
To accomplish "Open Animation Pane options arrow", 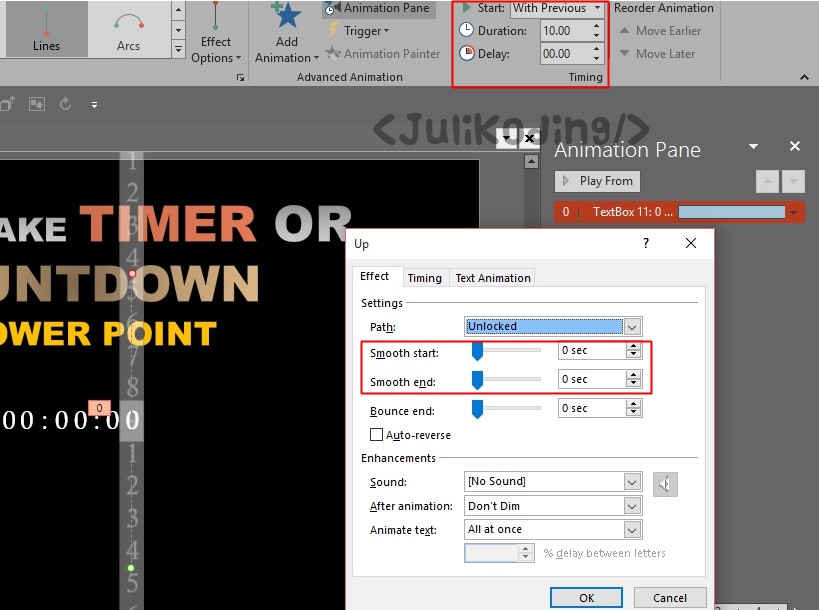I will (753, 146).
